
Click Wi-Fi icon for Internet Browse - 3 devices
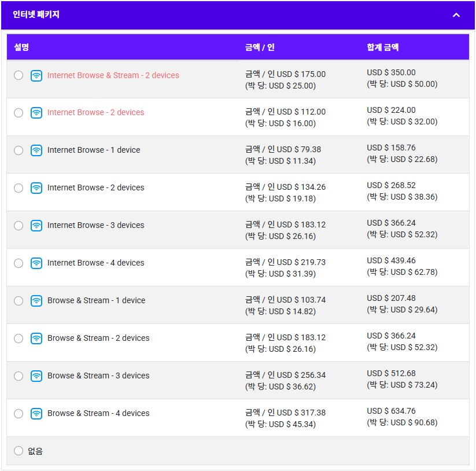click(x=36, y=225)
